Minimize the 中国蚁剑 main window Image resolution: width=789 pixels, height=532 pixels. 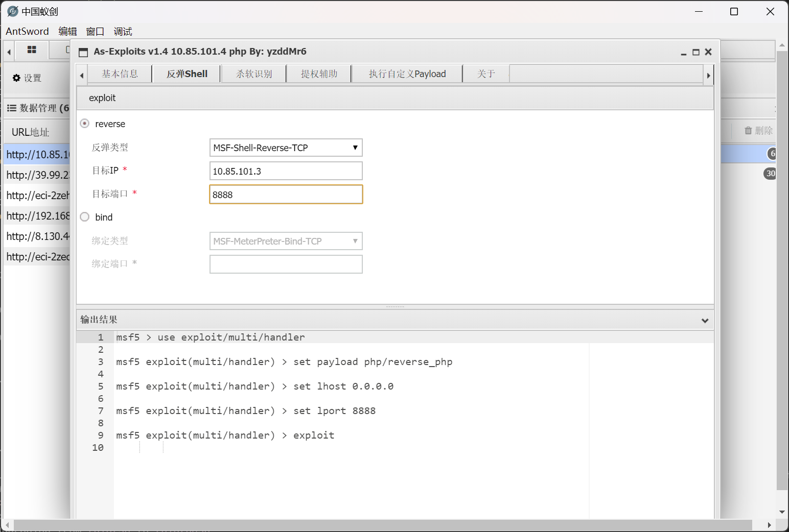click(699, 11)
